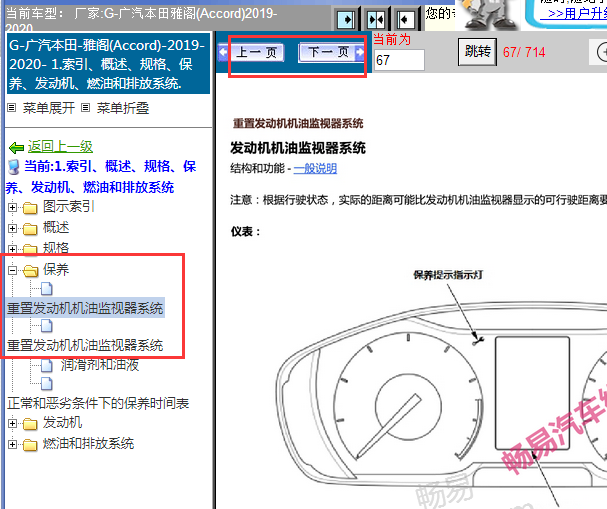This screenshot has width=607, height=509.
Task: Click the split-both-panels arrows icon
Action: pos(376,19)
